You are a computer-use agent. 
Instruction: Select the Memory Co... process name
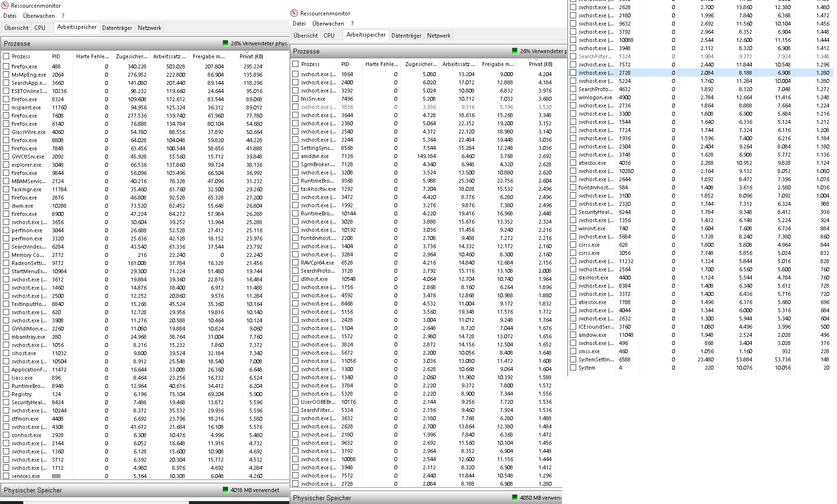click(27, 255)
